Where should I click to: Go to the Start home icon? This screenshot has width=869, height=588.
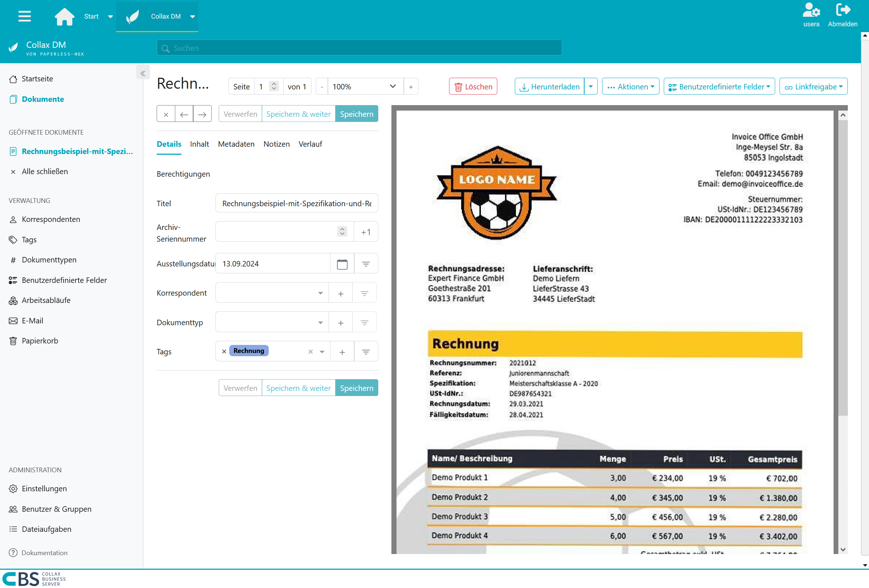pos(65,16)
